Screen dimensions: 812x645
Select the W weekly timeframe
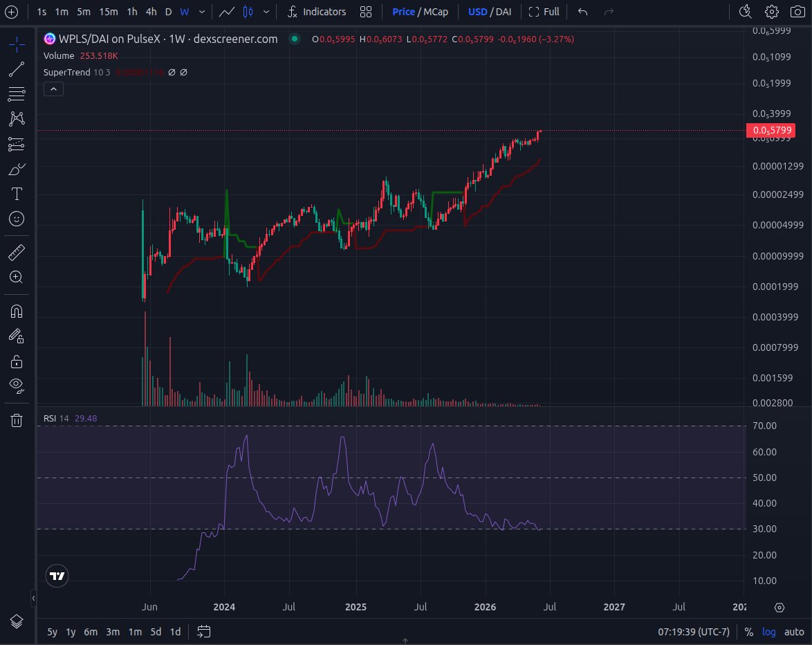tap(185, 11)
